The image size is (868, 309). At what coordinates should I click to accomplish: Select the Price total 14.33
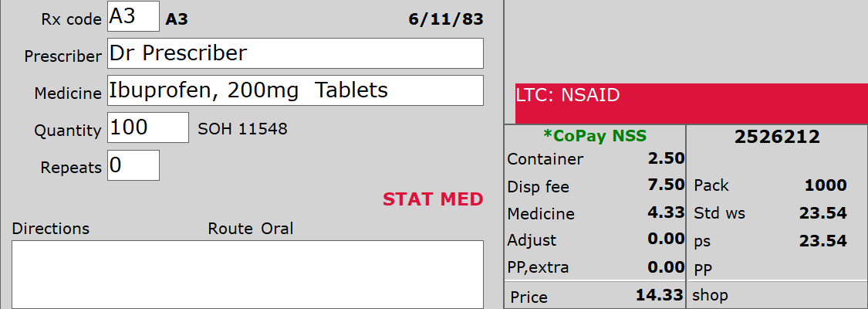660,295
